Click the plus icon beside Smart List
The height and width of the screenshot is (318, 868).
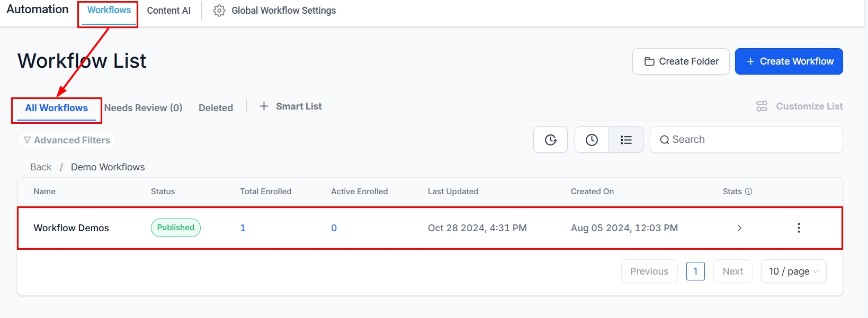point(264,106)
